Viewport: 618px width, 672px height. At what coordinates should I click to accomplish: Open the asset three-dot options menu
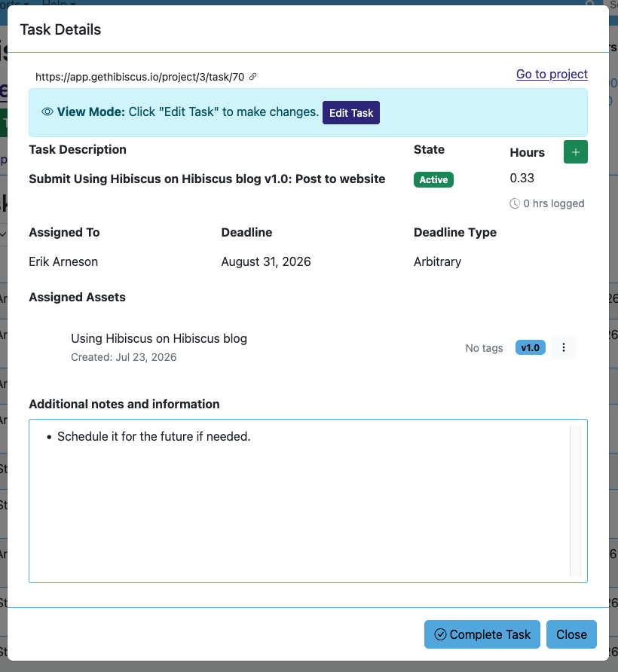tap(564, 347)
